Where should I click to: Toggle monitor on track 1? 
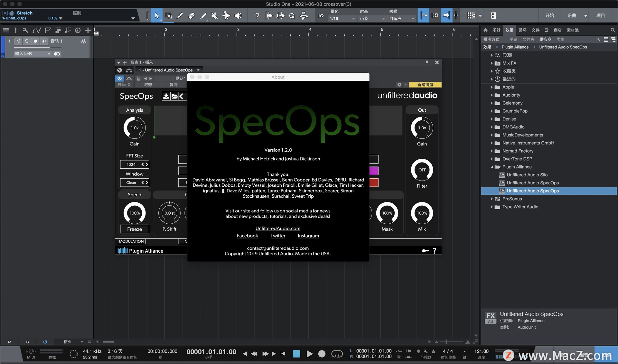tap(44, 41)
